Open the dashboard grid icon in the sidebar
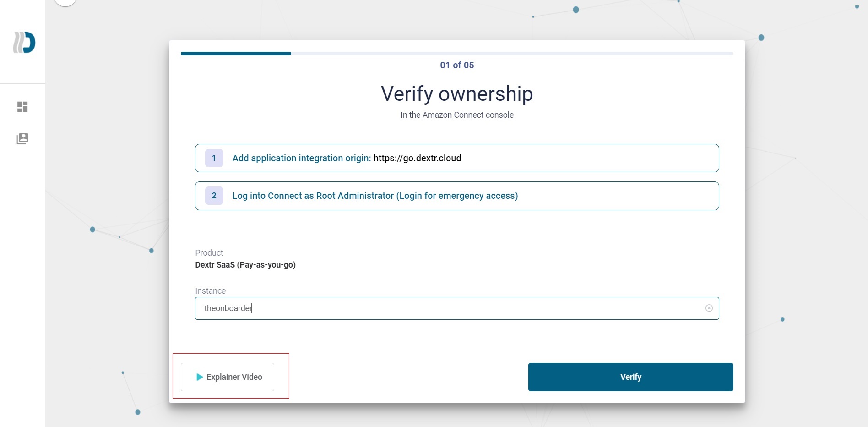Image resolution: width=868 pixels, height=427 pixels. point(22,107)
